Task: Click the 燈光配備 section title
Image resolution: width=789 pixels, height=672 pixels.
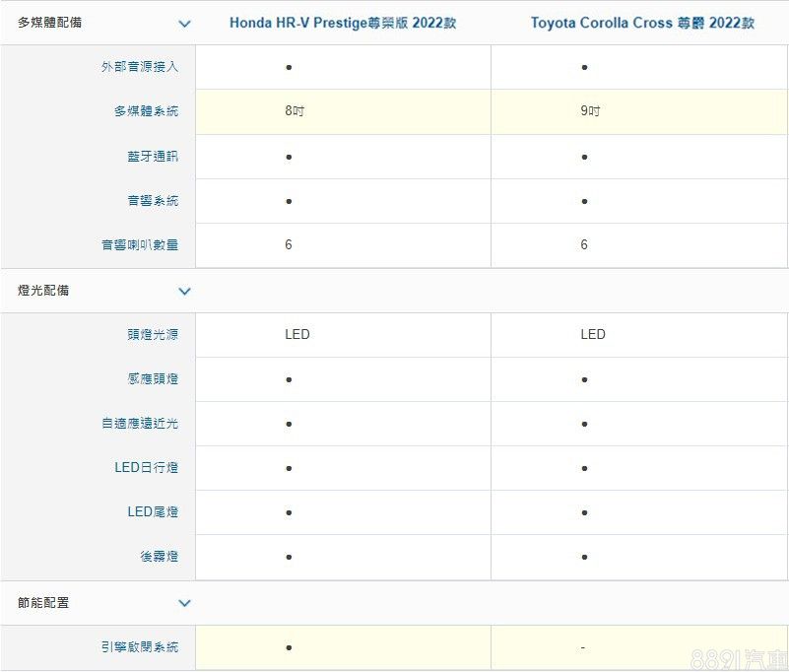Action: [43, 291]
